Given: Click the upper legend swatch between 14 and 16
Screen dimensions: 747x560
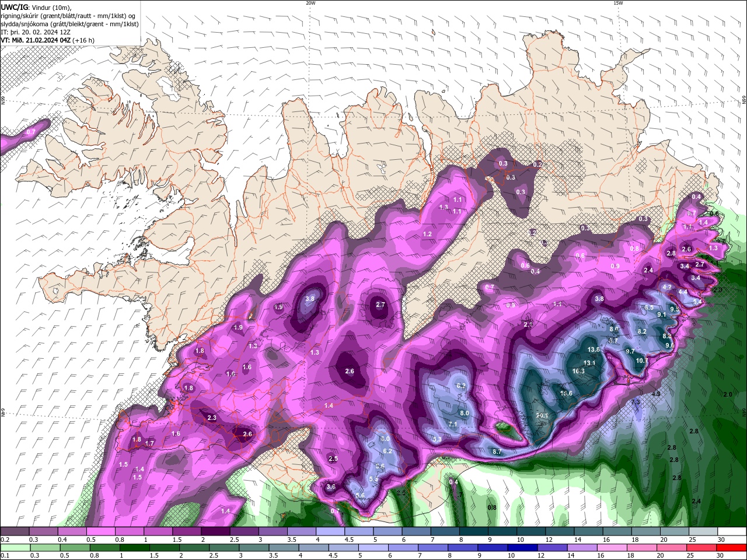Looking at the screenshot, I should (588, 531).
